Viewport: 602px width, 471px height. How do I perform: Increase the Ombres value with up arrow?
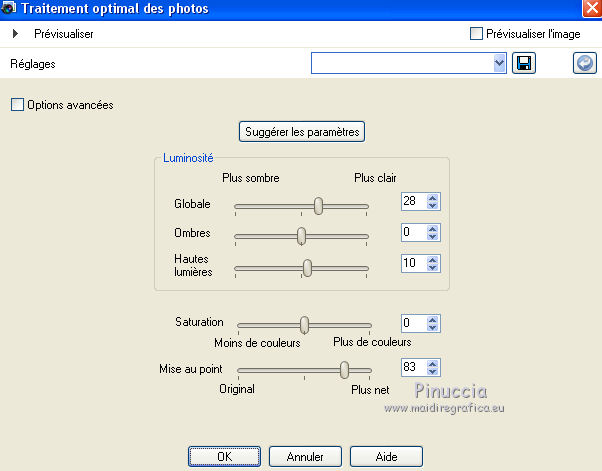click(x=432, y=228)
